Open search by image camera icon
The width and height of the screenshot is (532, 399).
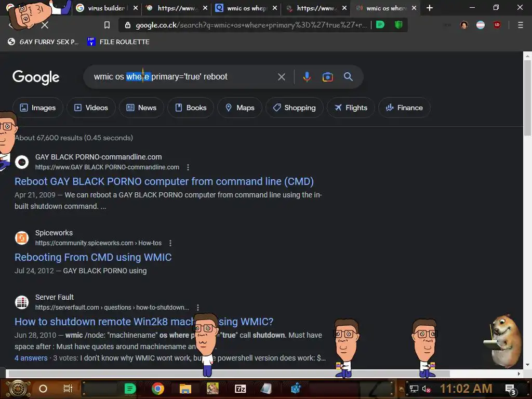(327, 77)
